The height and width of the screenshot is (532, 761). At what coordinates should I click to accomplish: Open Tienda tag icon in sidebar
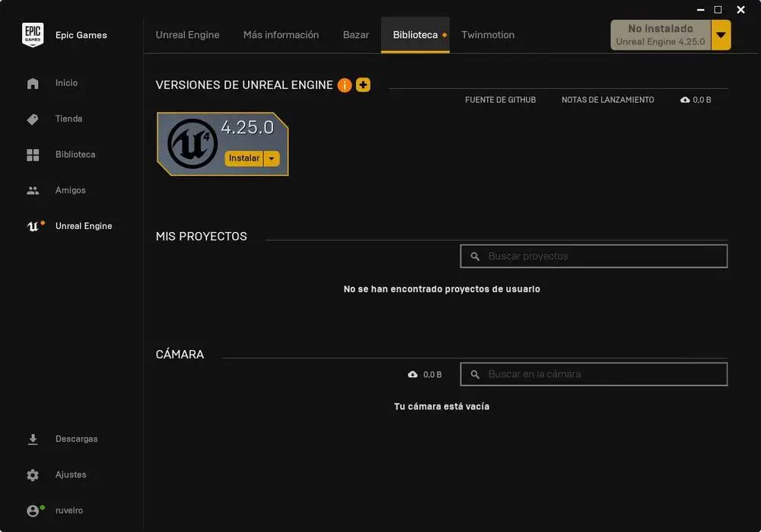[33, 119]
